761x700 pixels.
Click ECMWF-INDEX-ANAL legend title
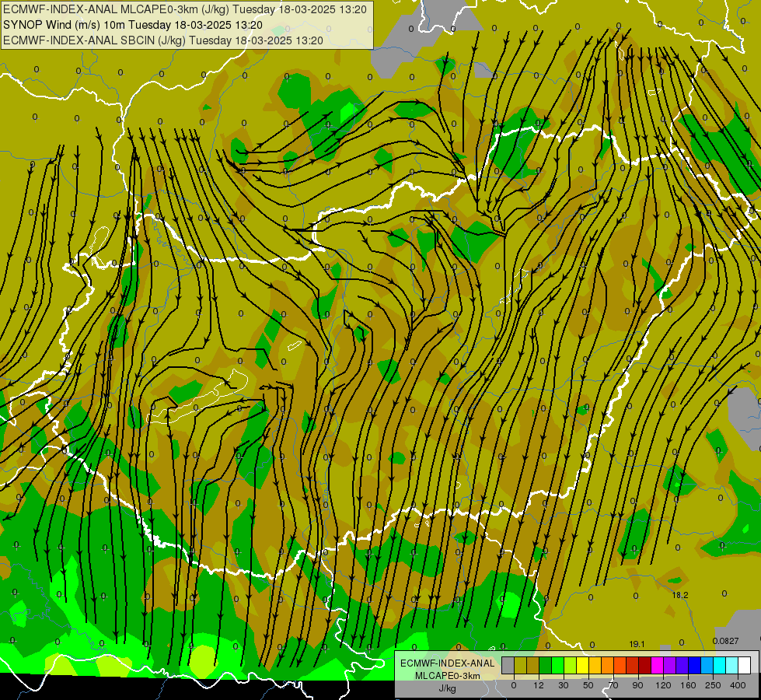(x=447, y=663)
